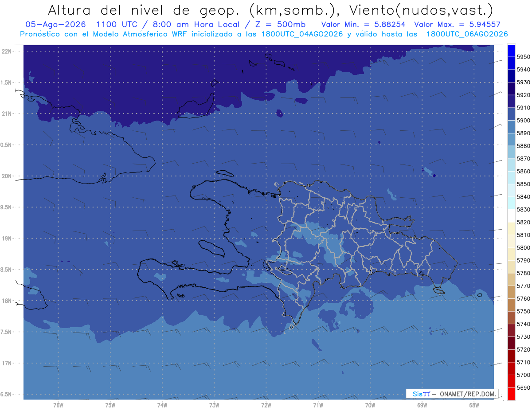This screenshot has height=411, width=532.
Task: Click the '5850' legend value
Action: point(524,184)
